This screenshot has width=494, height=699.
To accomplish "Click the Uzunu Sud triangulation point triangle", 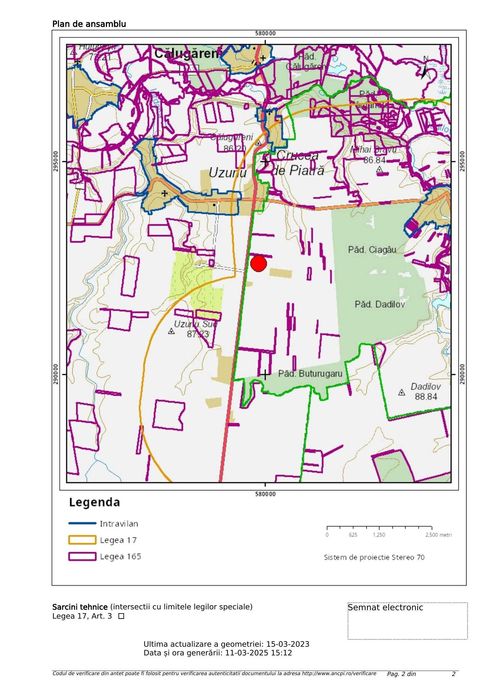I will click(x=171, y=331).
